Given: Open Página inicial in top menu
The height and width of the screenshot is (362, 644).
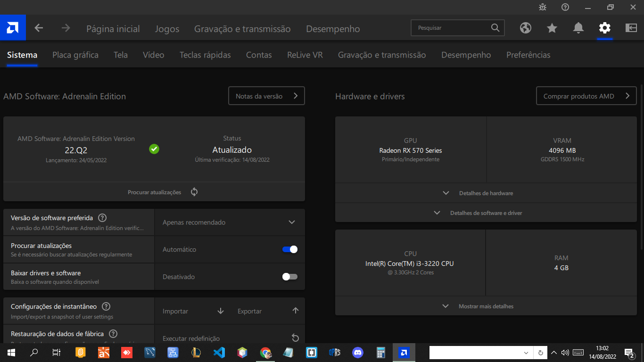Looking at the screenshot, I should (x=113, y=29).
